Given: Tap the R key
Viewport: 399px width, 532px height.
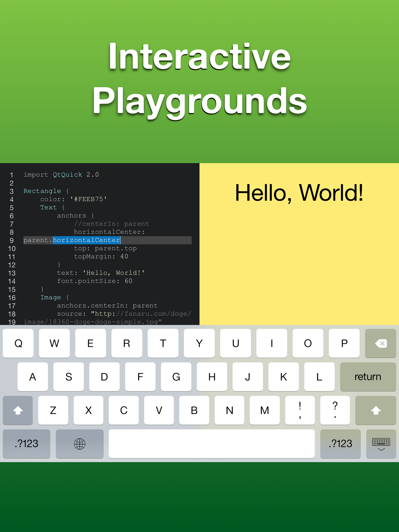Looking at the screenshot, I should point(127,343).
